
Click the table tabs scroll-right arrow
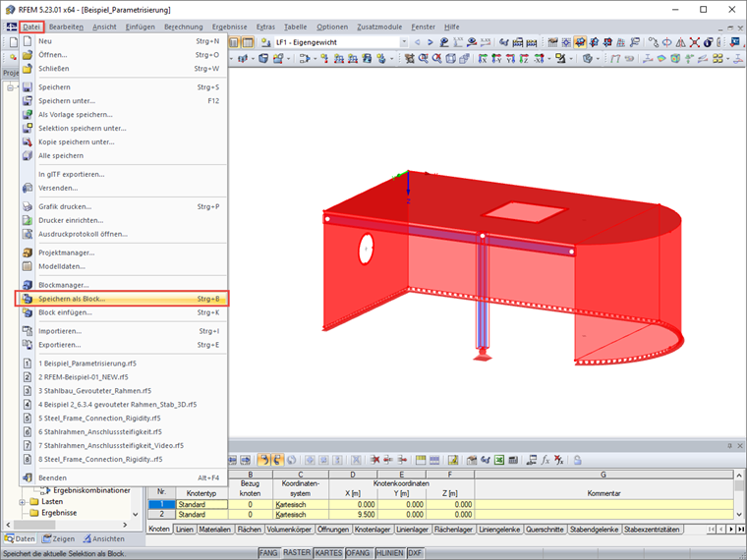[731, 529]
